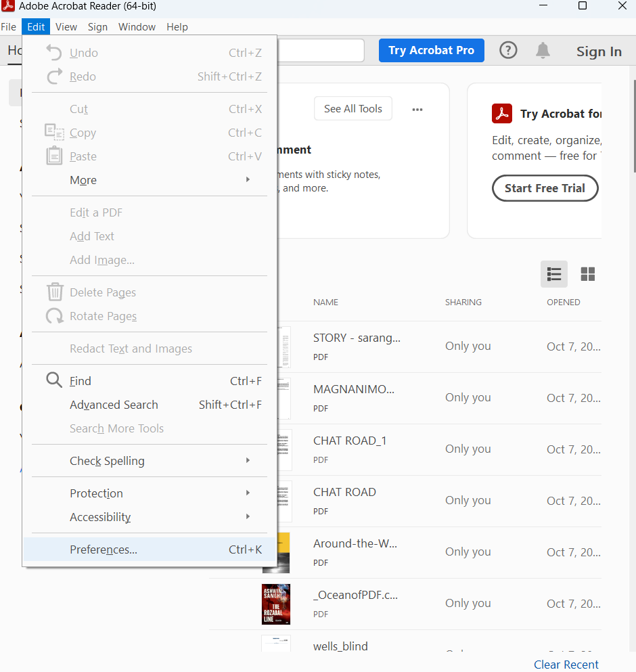Open CHAT ROAD_1 file
The image size is (636, 672).
point(350,441)
